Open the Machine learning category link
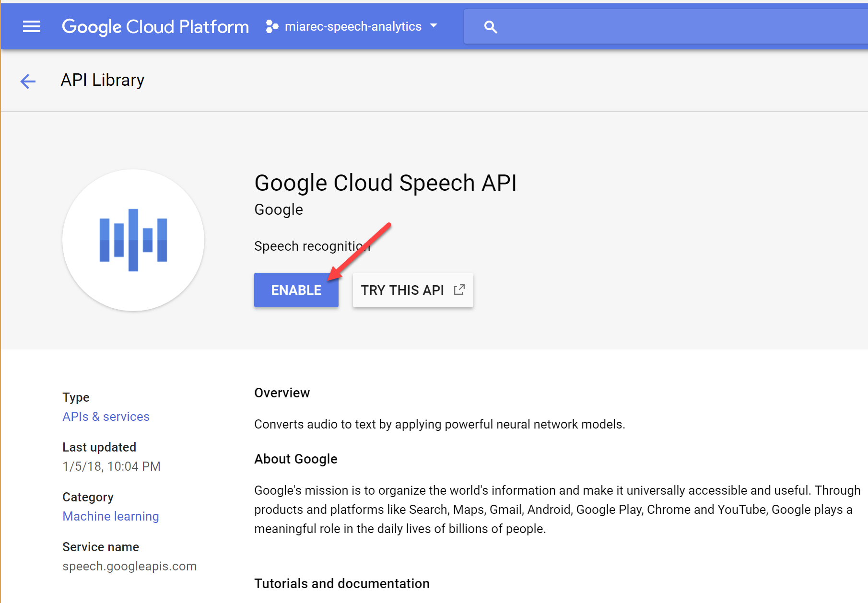Image resolution: width=868 pixels, height=603 pixels. click(111, 516)
